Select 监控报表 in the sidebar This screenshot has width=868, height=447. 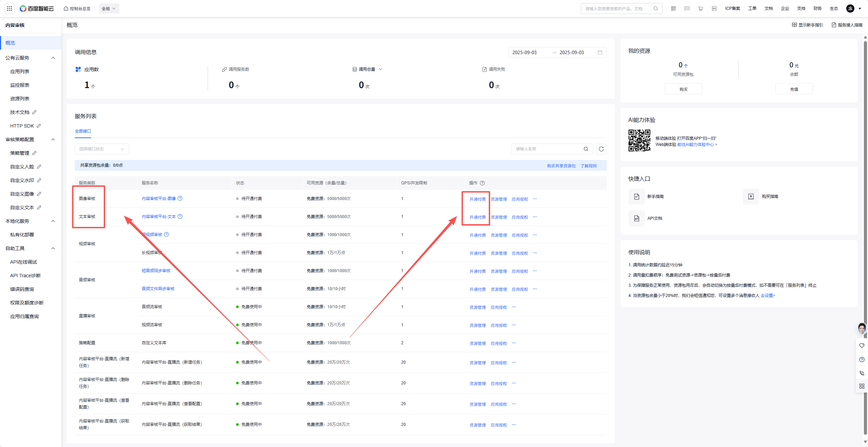(x=20, y=85)
